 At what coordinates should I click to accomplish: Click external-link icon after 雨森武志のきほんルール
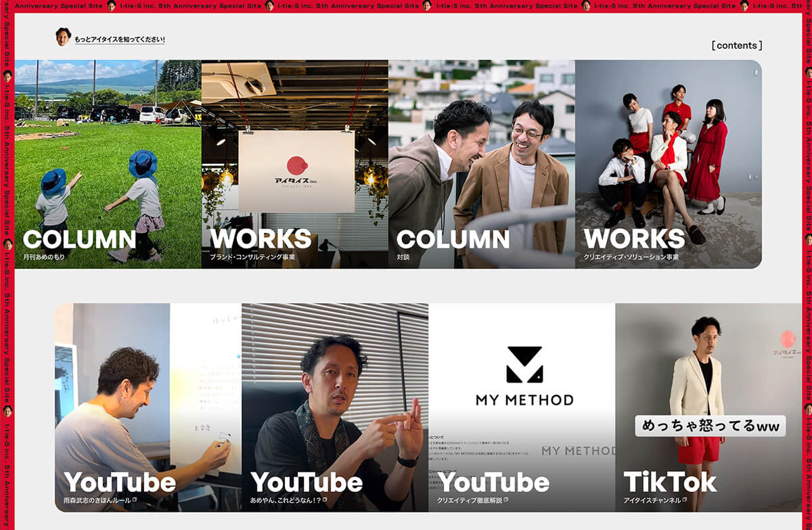(x=135, y=500)
